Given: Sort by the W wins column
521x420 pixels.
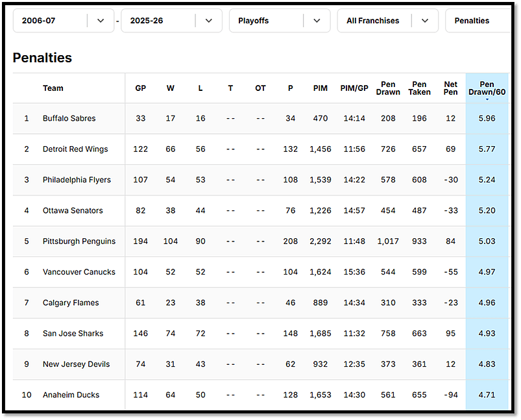Looking at the screenshot, I should (171, 88).
